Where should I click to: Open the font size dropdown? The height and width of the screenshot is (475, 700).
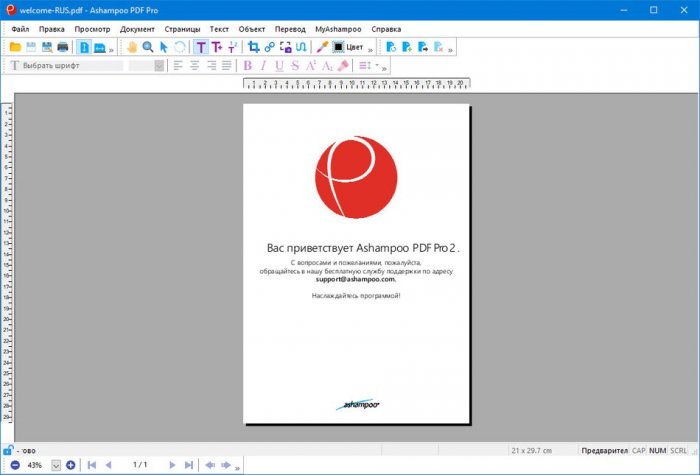coord(160,66)
